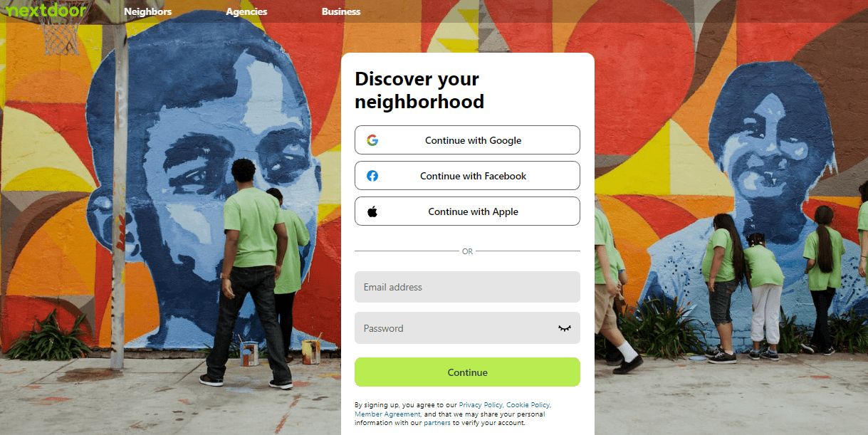Choose Continue with Apple text
868x435 pixels.
point(474,211)
